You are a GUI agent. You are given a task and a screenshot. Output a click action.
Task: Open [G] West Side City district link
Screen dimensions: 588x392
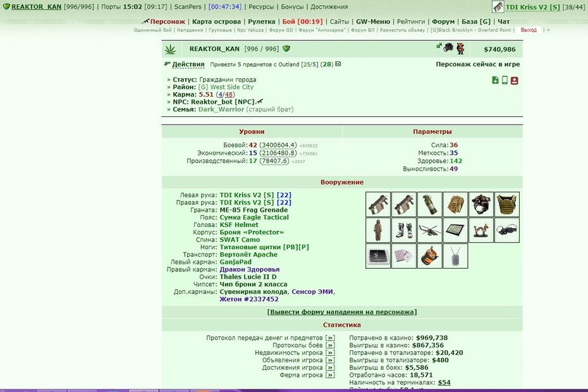tap(226, 87)
